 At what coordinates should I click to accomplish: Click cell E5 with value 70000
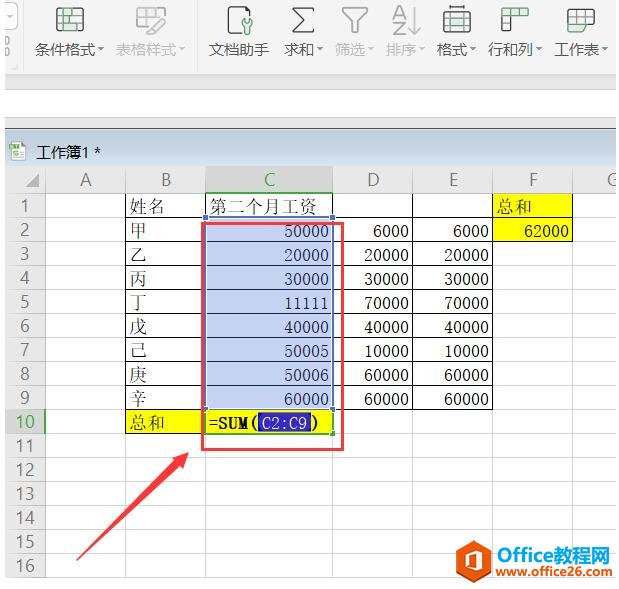[453, 302]
